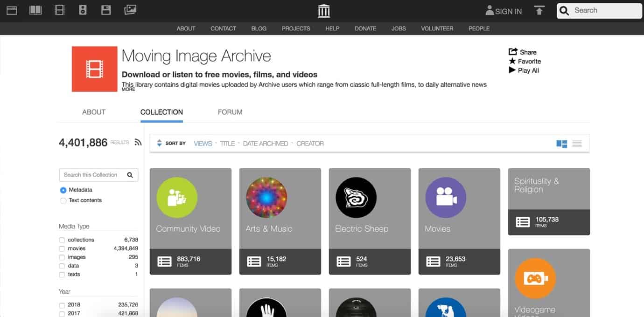Click the collection search magnifier icon
The height and width of the screenshot is (317, 644).
130,175
